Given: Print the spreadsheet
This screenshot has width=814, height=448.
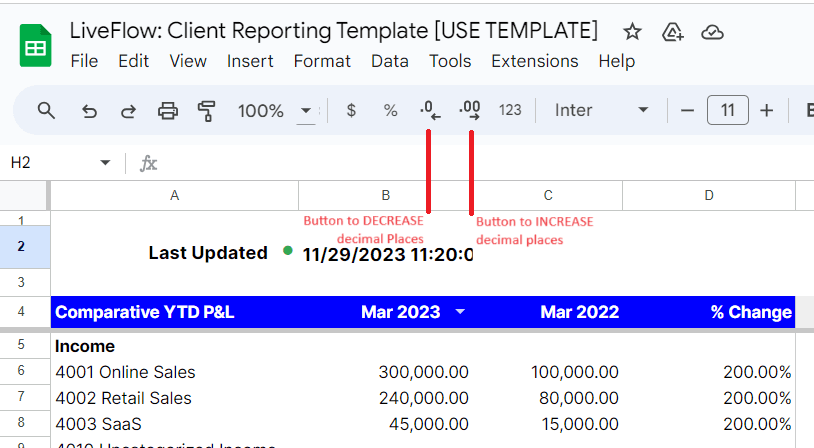Looking at the screenshot, I should tap(168, 111).
